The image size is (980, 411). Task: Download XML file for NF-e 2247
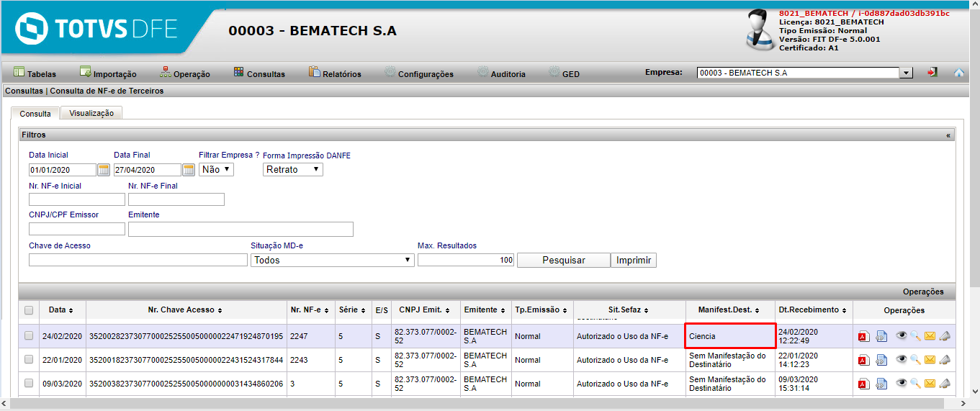[881, 336]
